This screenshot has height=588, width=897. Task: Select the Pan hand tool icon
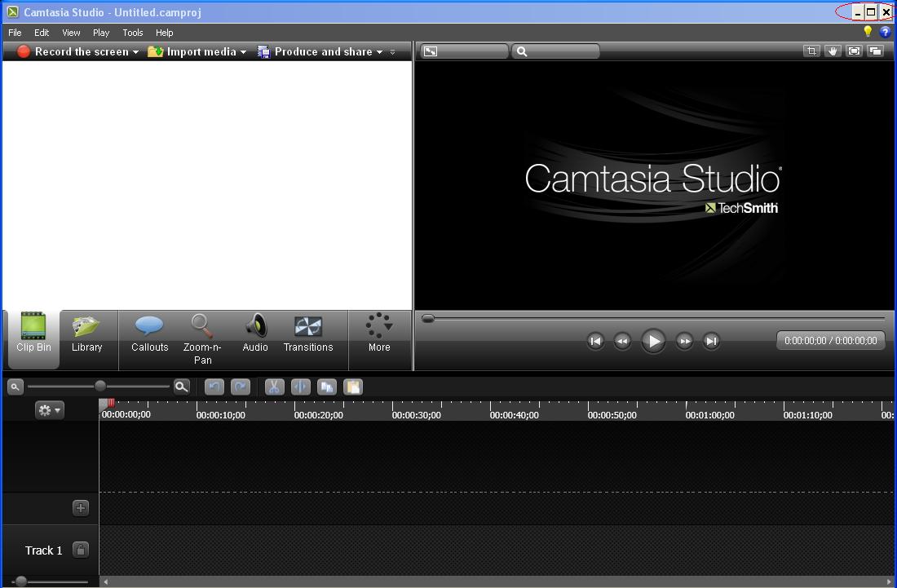tap(833, 51)
